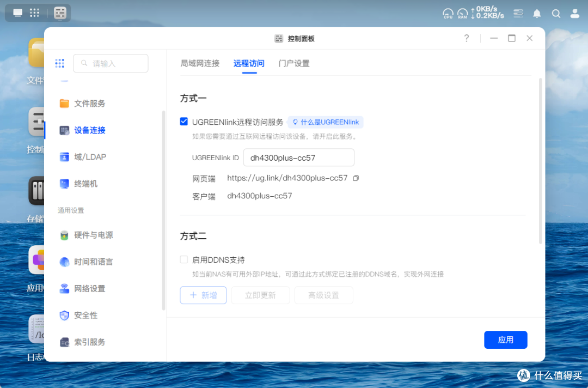The image size is (588, 388).
Task: Click the sidebar vertical scrollbar
Action: point(163,210)
